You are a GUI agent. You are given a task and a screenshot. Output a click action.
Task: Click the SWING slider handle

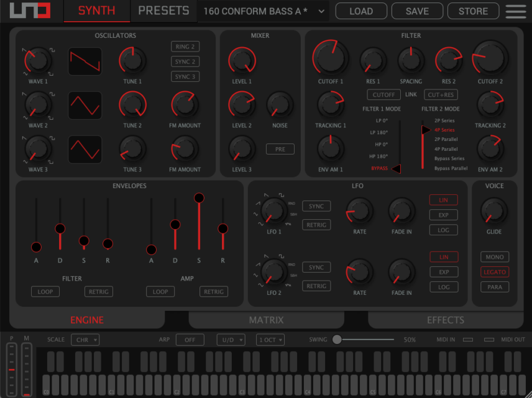click(x=337, y=340)
